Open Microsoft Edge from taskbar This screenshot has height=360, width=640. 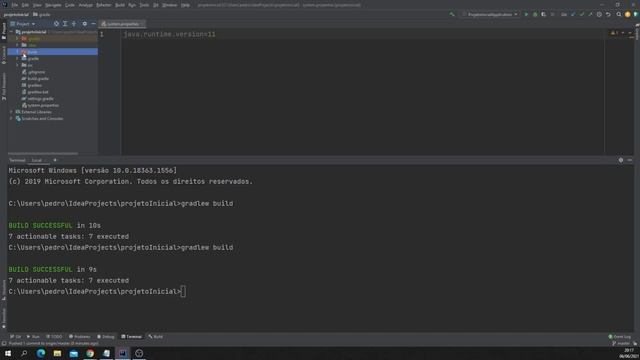tap(41, 353)
